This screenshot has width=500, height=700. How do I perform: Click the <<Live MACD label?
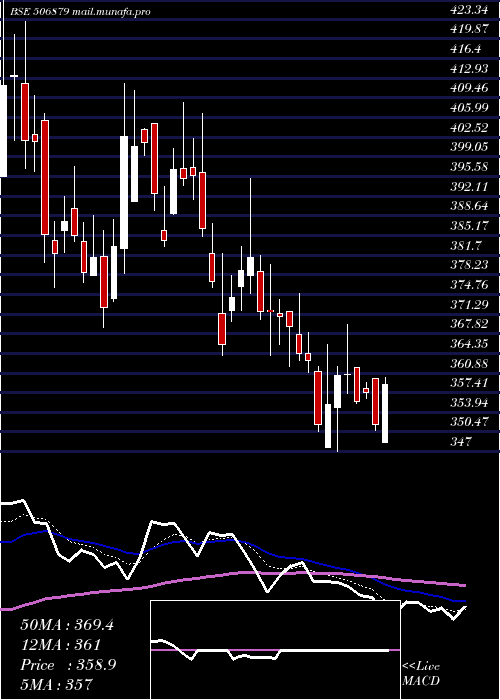point(421,674)
